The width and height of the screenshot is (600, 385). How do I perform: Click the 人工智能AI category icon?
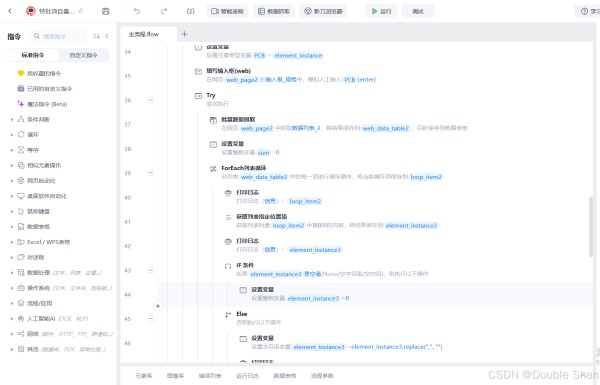click(21, 318)
